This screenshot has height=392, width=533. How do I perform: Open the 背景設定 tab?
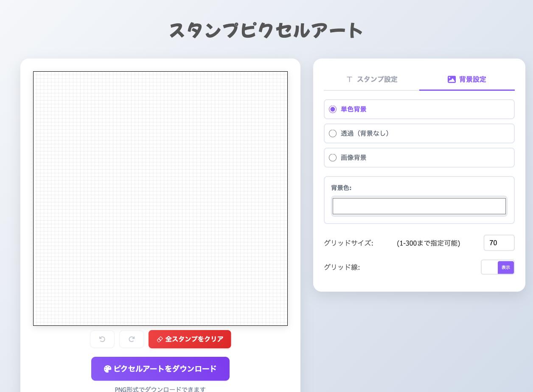[x=467, y=79]
